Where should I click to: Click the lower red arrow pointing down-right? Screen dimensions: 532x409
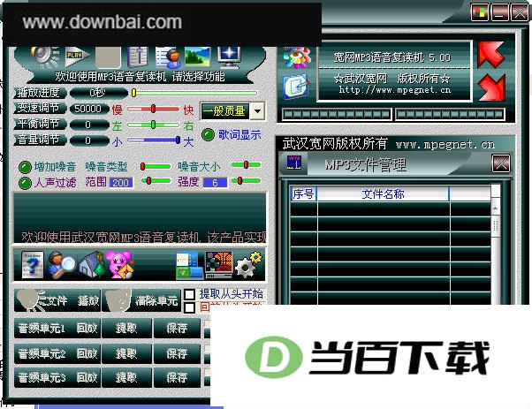tap(491, 87)
